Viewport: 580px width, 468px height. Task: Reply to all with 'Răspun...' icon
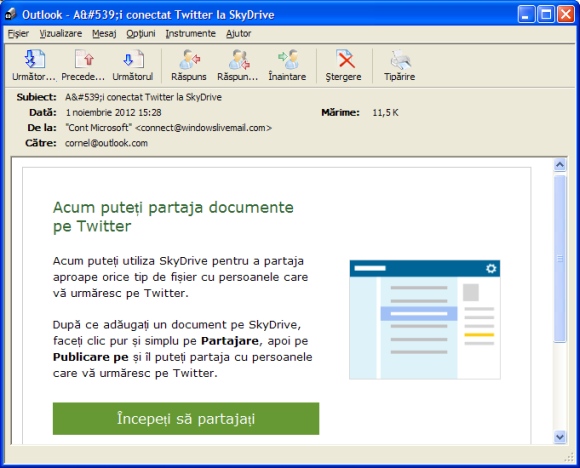pyautogui.click(x=239, y=59)
